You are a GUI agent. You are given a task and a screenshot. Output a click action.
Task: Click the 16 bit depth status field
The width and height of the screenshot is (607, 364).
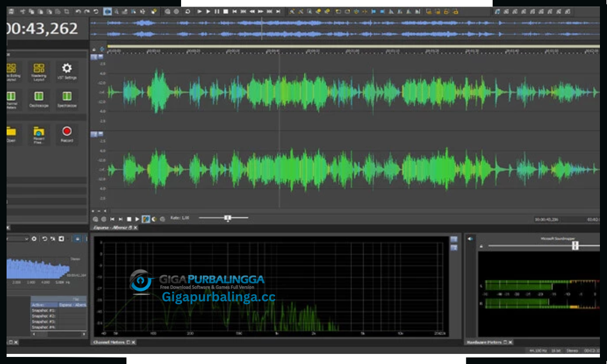555,350
